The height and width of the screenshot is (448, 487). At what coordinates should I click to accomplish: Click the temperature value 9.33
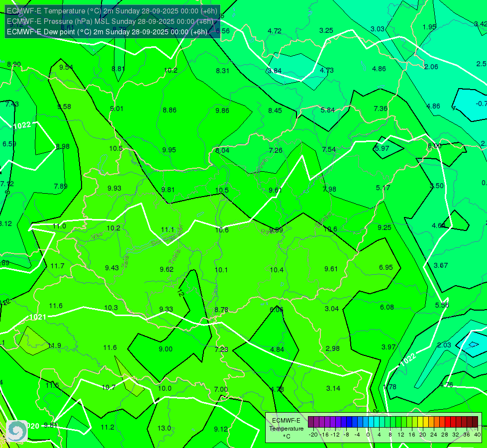click(166, 309)
